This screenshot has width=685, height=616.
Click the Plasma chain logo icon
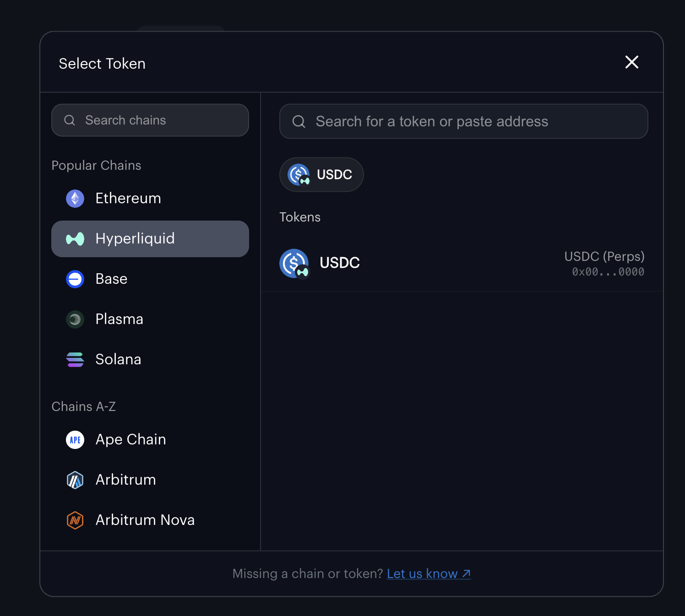[75, 319]
